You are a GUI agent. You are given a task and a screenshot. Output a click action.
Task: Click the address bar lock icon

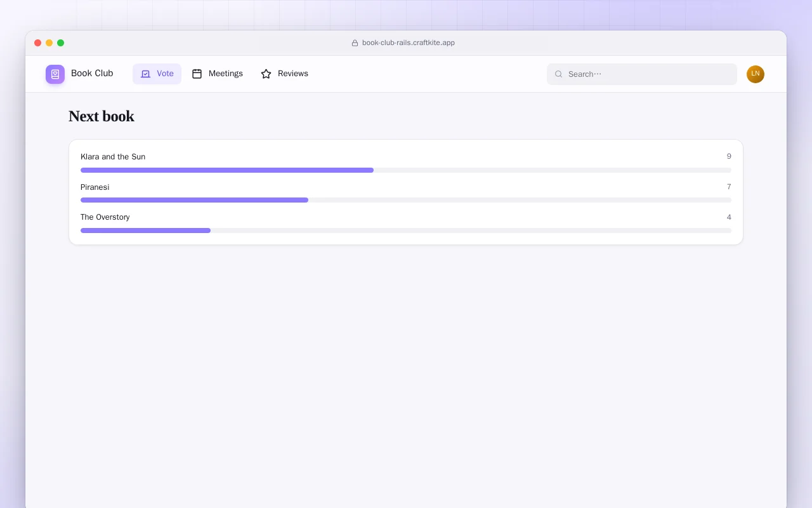pyautogui.click(x=355, y=43)
